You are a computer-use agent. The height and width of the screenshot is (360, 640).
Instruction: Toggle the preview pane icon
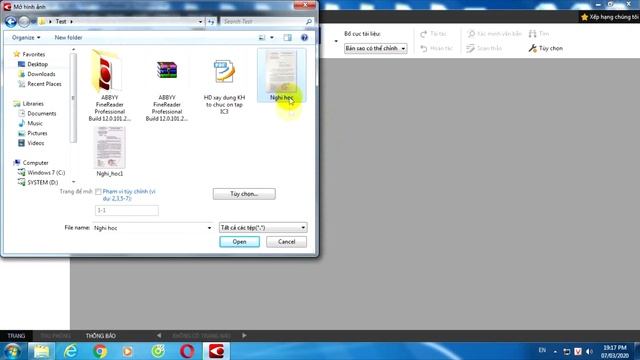click(x=287, y=38)
